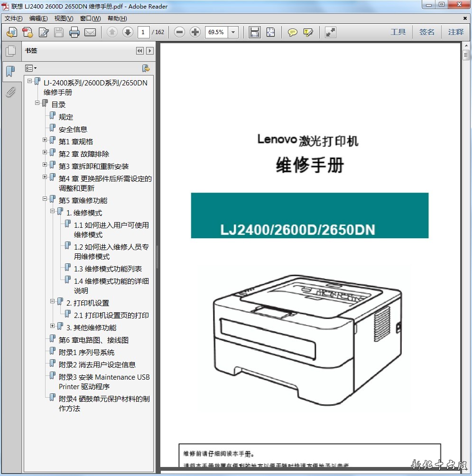Toggle the bookmarks panel icon
Image resolution: width=472 pixels, height=476 pixels.
pyautogui.click(x=10, y=72)
